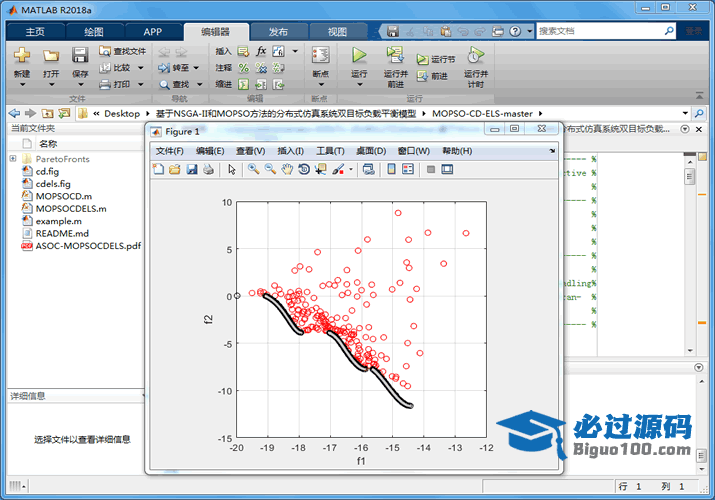
Task: Toggle the pan hand tool
Action: click(287, 170)
